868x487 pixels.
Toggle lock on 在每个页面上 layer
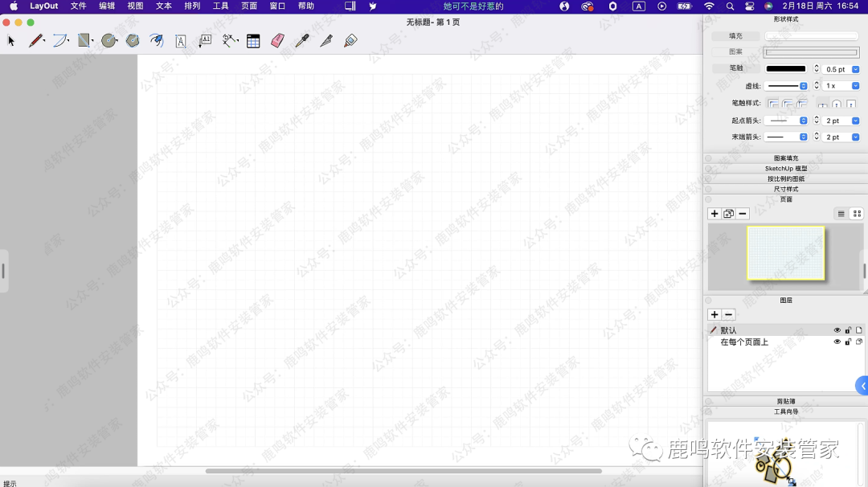(x=848, y=342)
